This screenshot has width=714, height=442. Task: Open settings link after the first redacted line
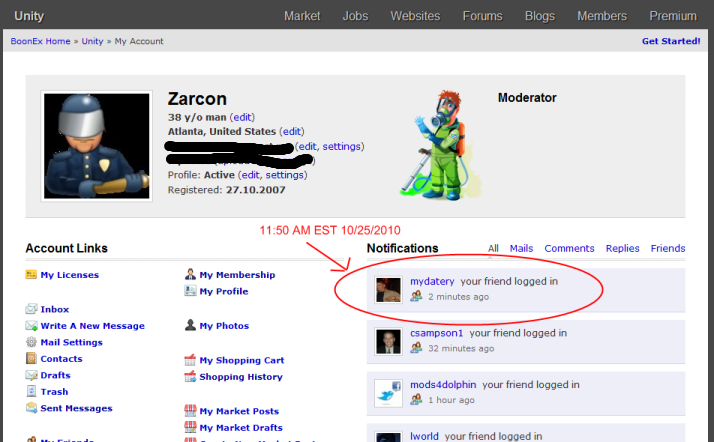(x=342, y=146)
